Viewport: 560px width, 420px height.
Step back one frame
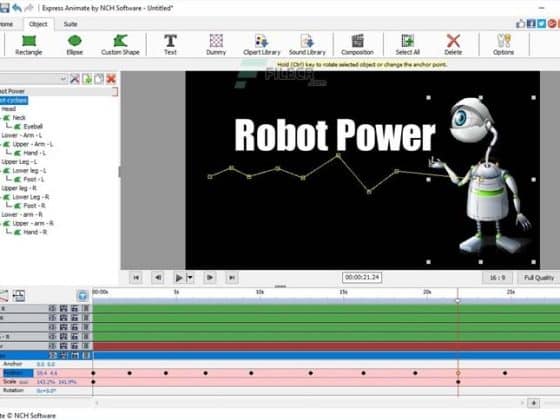click(158, 278)
